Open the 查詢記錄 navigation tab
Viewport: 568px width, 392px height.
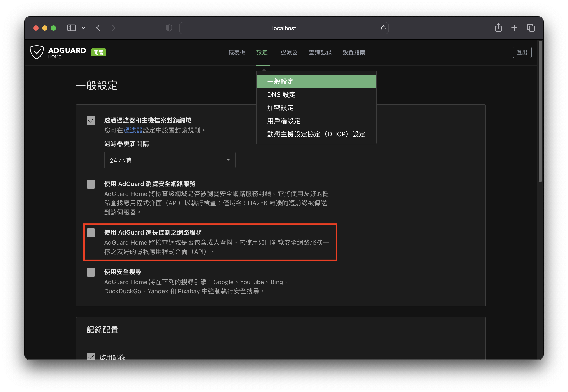click(320, 52)
